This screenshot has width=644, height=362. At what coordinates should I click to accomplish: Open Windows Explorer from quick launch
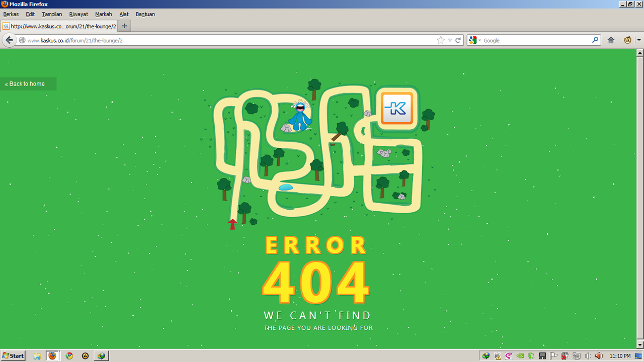[x=37, y=356]
